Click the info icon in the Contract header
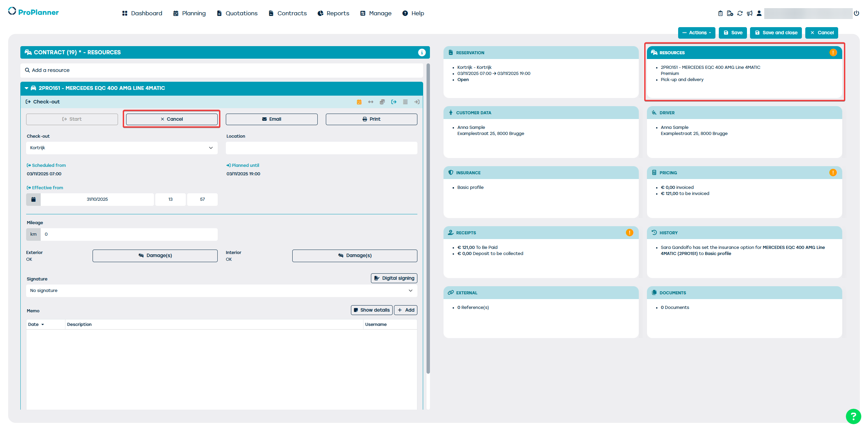This screenshot has width=868, height=431. (x=421, y=52)
